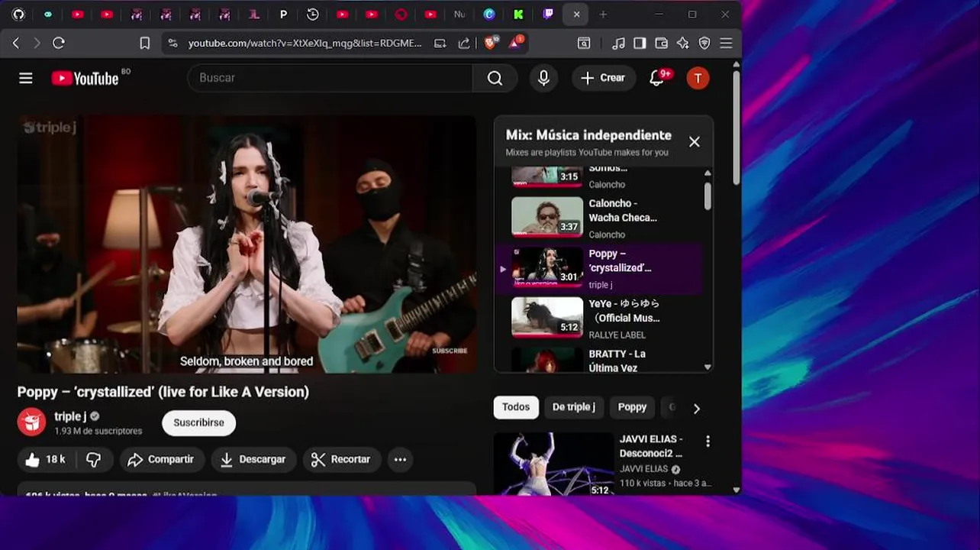The image size is (980, 550).
Task: Open the notifications bell
Action: (656, 78)
